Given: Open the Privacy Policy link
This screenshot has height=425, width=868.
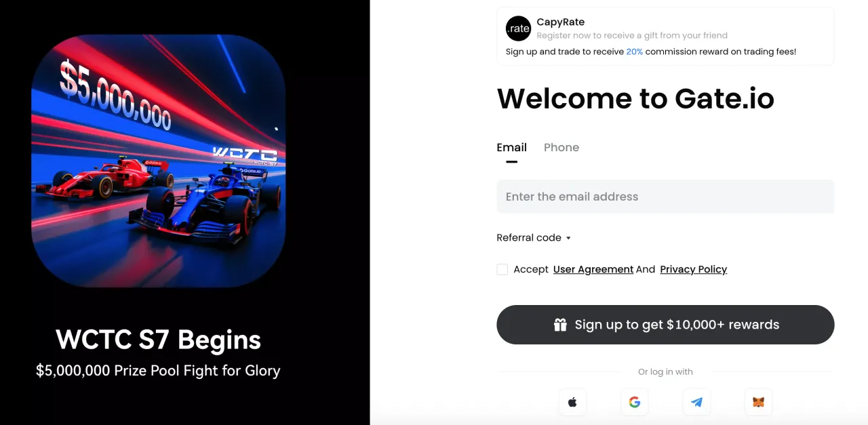Looking at the screenshot, I should tap(693, 269).
